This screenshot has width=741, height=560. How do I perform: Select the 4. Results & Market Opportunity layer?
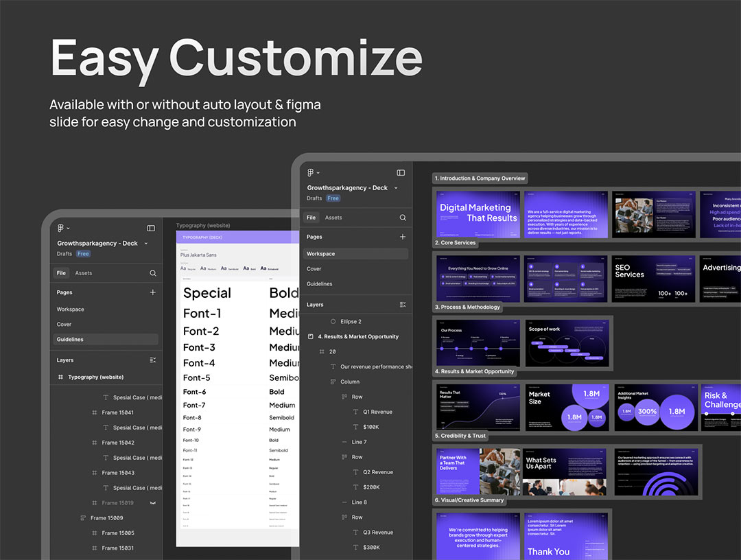357,337
